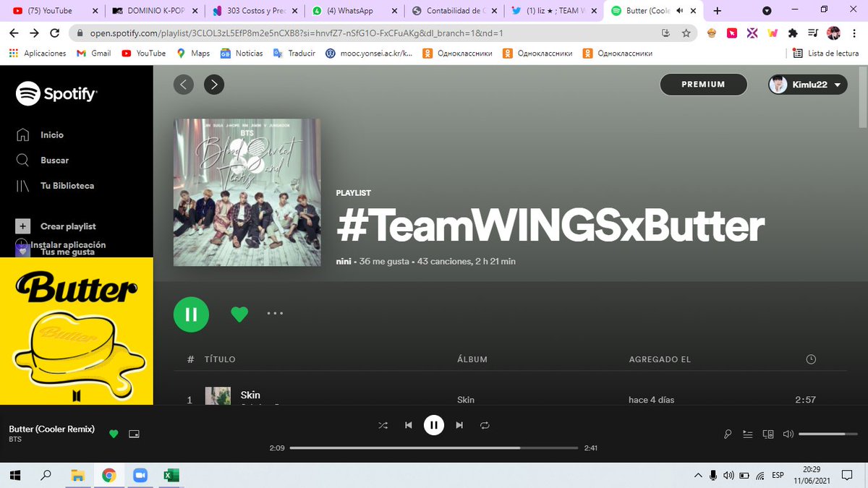Viewport: 868px width, 488px height.
Task: Open Excel from the taskbar
Action: [x=171, y=475]
